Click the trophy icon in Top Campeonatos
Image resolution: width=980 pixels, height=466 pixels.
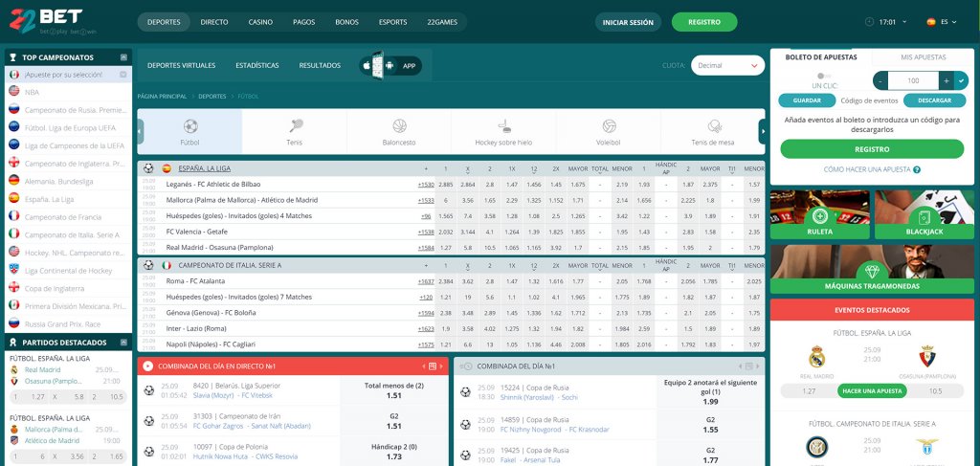(x=12, y=57)
